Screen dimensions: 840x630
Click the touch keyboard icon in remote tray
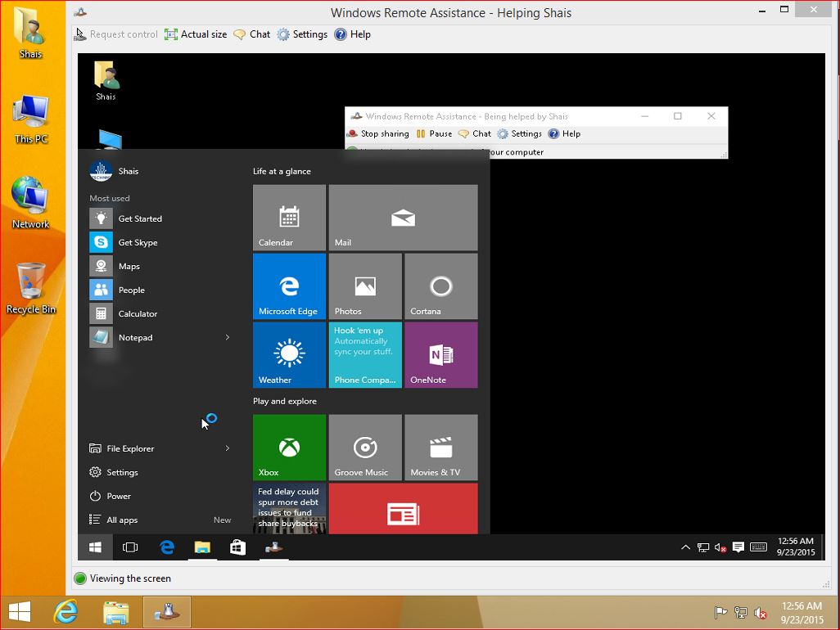(x=759, y=547)
